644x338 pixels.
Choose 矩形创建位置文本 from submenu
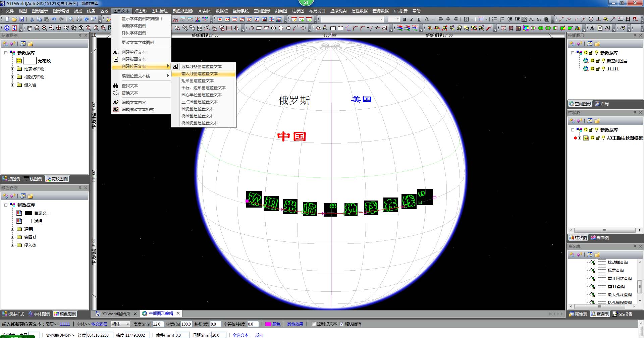tap(203, 80)
